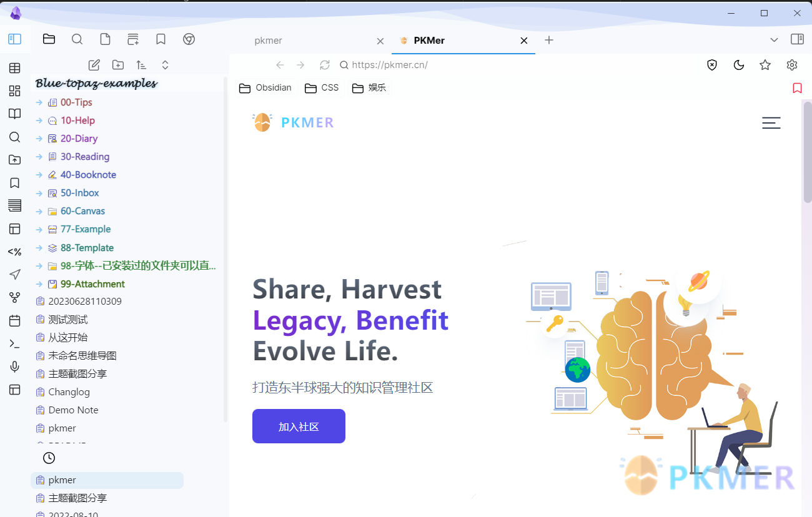812x517 pixels.
Task: Click the bookmark icon in left ribbon
Action: pyautogui.click(x=14, y=183)
